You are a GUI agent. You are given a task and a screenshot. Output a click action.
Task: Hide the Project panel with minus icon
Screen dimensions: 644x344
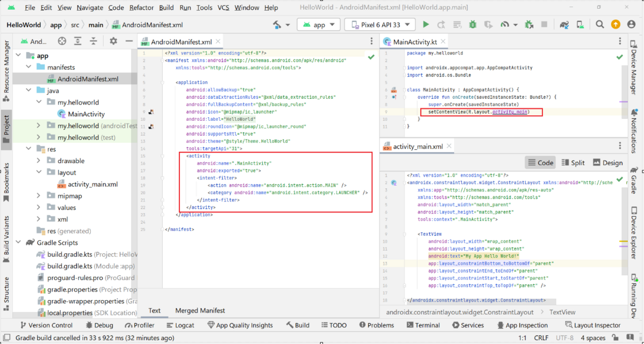(129, 41)
